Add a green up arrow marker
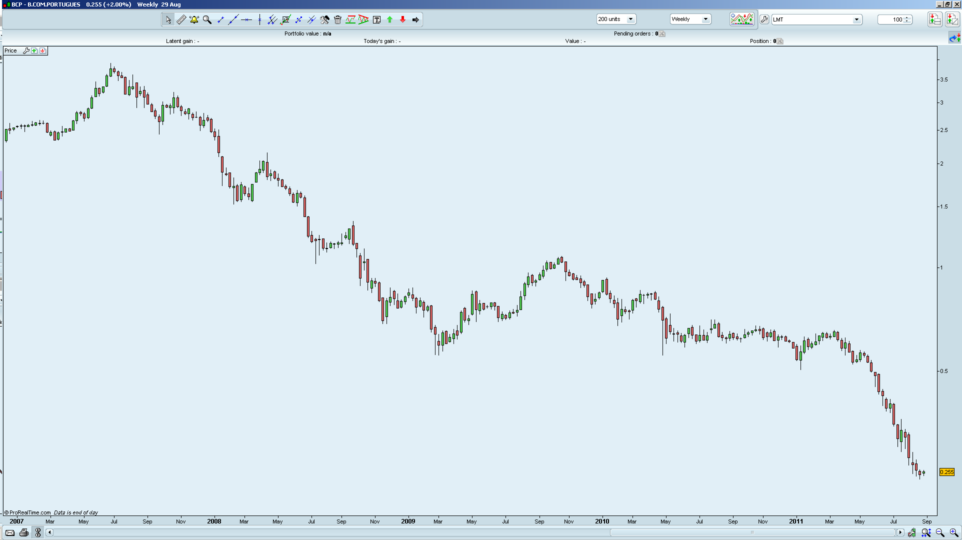Image resolution: width=962 pixels, height=540 pixels. coord(390,20)
